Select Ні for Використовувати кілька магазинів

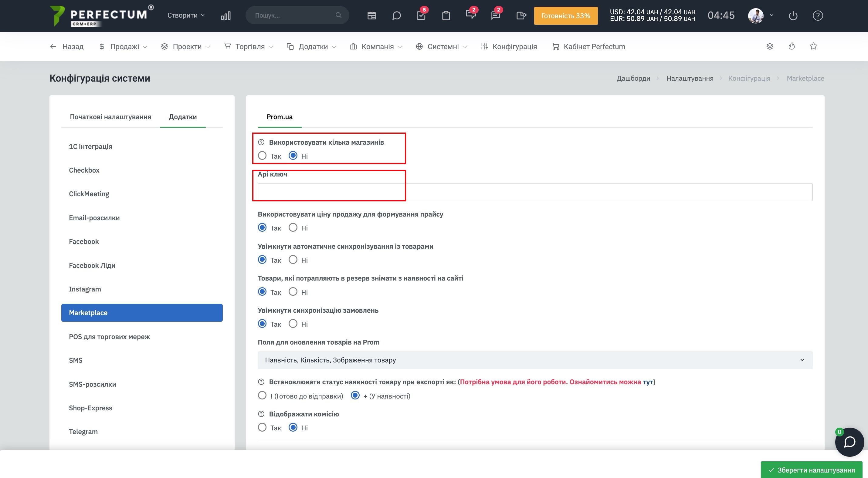coord(293,156)
